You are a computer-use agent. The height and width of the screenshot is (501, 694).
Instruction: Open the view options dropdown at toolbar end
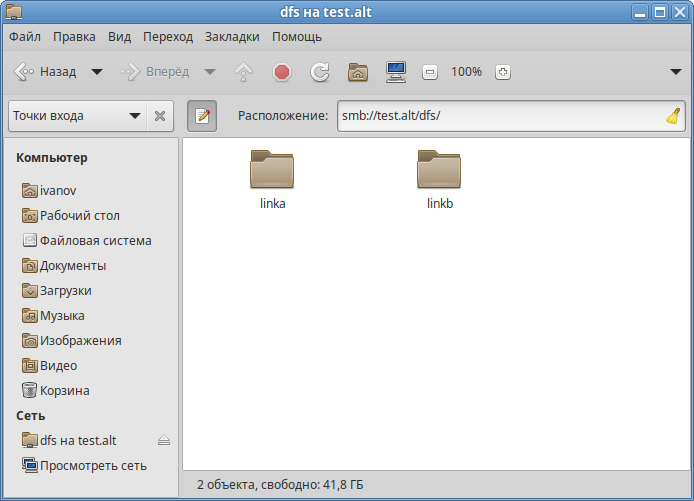[x=676, y=72]
